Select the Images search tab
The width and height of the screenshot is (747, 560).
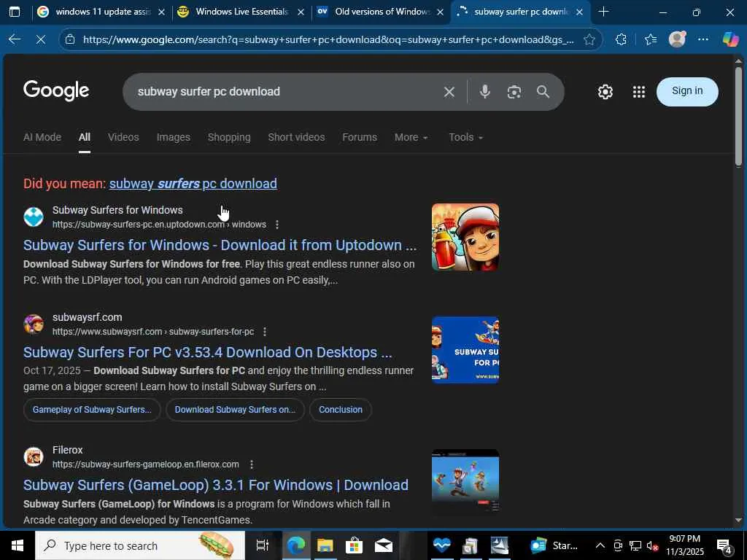click(174, 137)
